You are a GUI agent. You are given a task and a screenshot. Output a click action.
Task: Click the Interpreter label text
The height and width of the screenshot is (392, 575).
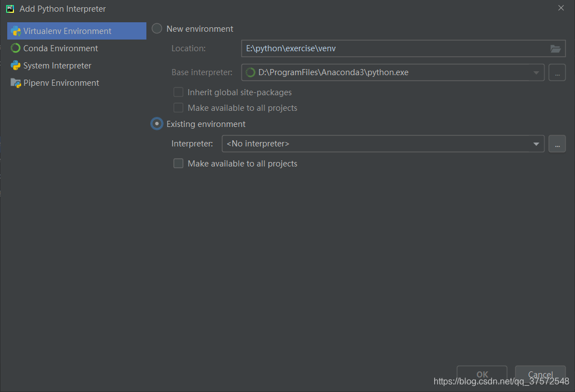pyautogui.click(x=192, y=143)
